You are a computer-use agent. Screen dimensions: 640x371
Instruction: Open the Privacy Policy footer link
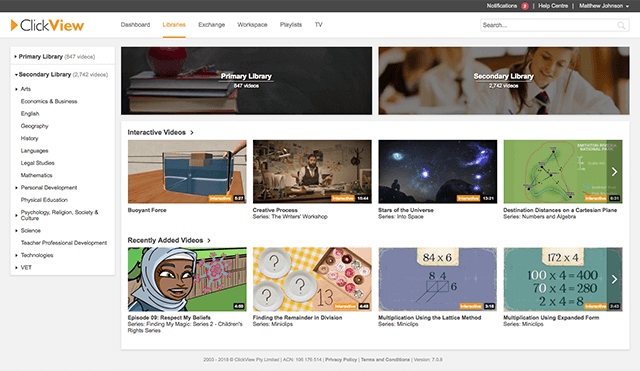point(341,360)
